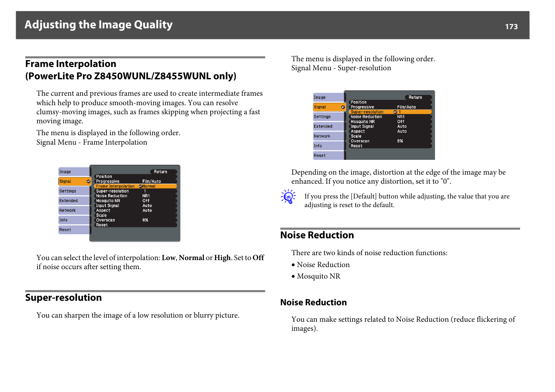
Task: Choose Input Signal row in the right menu
Action: point(390,127)
